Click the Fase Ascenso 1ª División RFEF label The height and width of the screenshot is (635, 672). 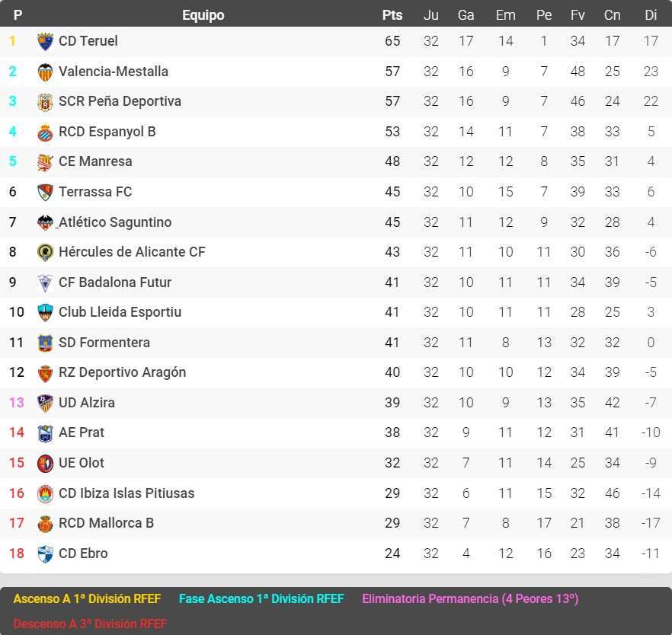(261, 599)
